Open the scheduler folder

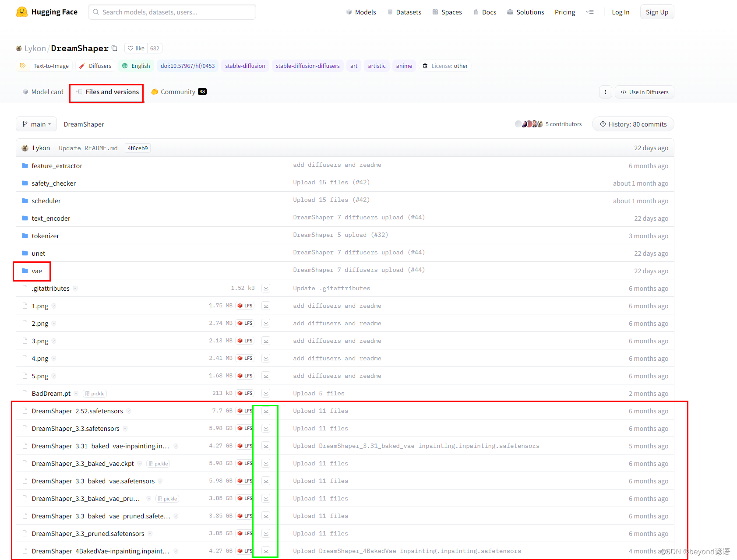click(x=46, y=201)
